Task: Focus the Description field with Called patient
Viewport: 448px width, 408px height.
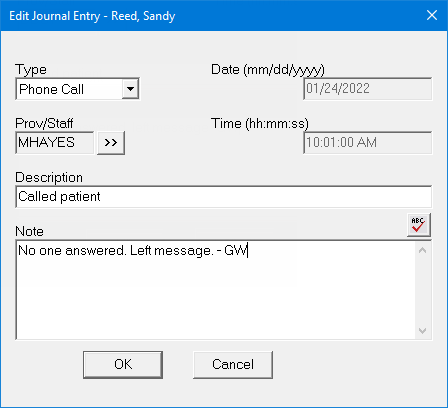Action: point(223,197)
